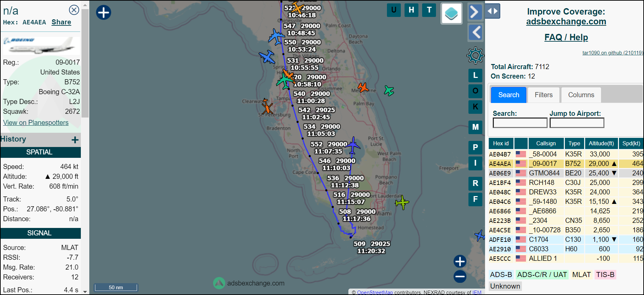644x295 pixels.
Task: Toggle sidebar width with double-arrow button
Action: (x=492, y=11)
